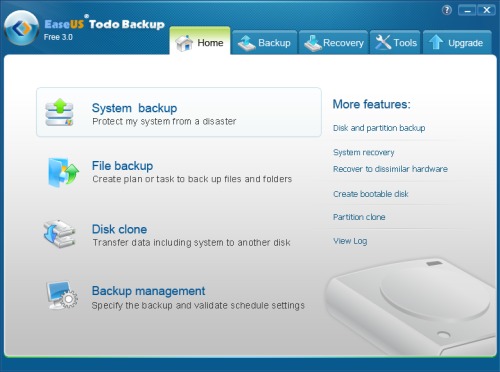Viewport: 500px width, 372px height.
Task: Open the File backup heading
Action: point(122,166)
